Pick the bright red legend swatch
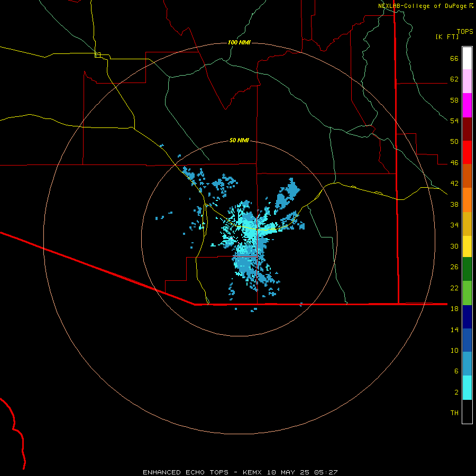The width and height of the screenshot is (476, 476). [x=467, y=152]
